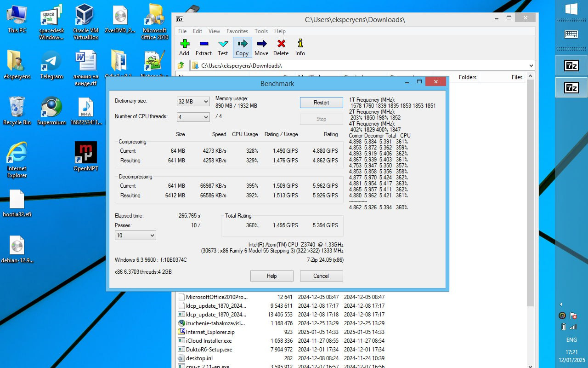The width and height of the screenshot is (588, 368).
Task: Click the Help button in Benchmark dialog
Action: click(271, 276)
